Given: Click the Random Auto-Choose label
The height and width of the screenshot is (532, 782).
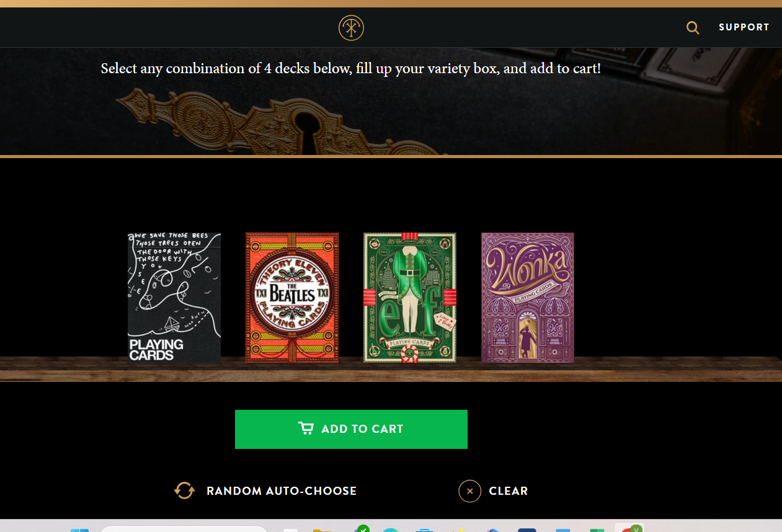Looking at the screenshot, I should tap(282, 491).
